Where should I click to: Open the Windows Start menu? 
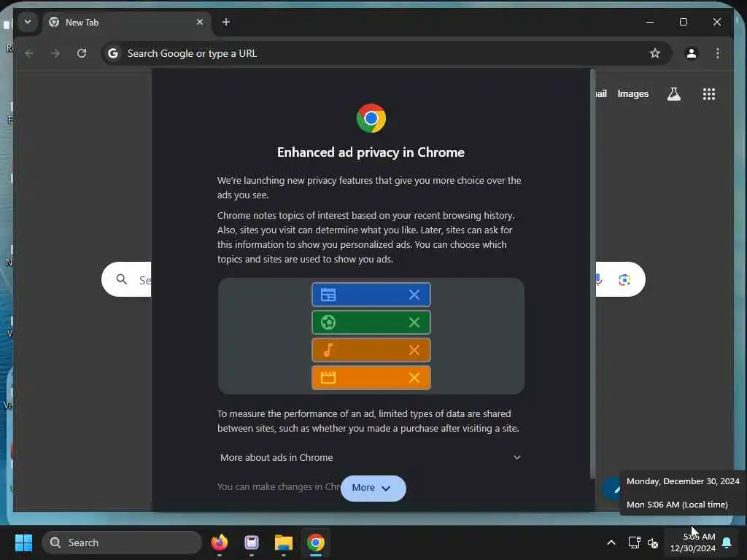click(23, 542)
